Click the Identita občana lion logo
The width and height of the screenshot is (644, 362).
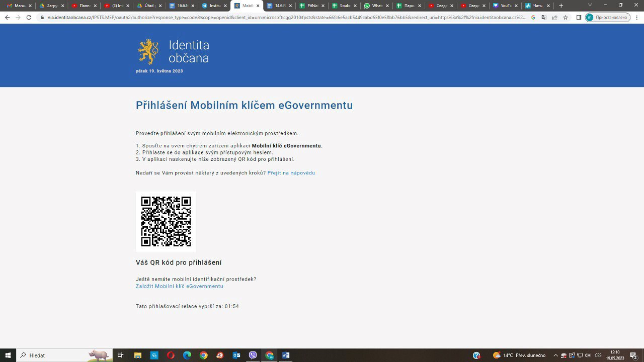coord(148,51)
